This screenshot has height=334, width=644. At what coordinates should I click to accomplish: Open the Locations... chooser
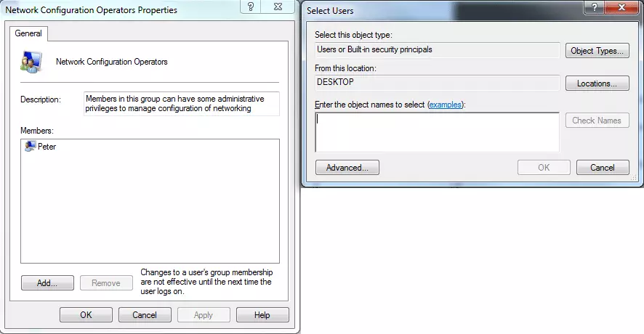(x=597, y=83)
